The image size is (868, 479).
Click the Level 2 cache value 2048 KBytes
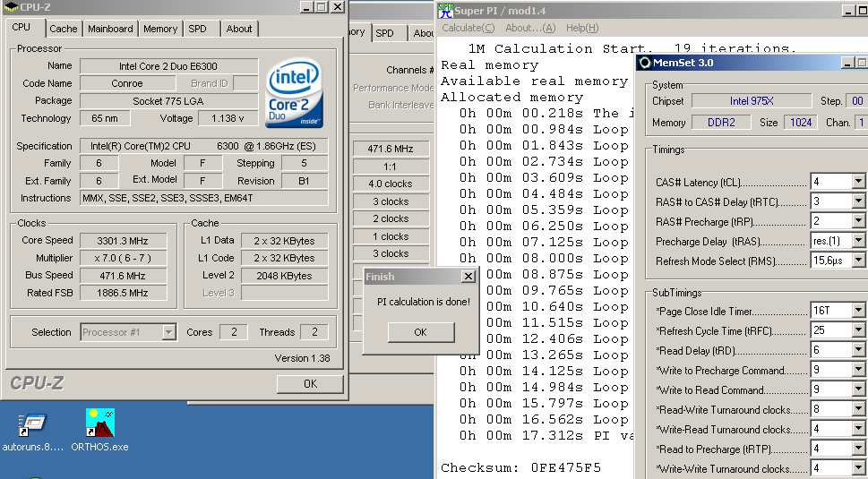click(x=285, y=276)
